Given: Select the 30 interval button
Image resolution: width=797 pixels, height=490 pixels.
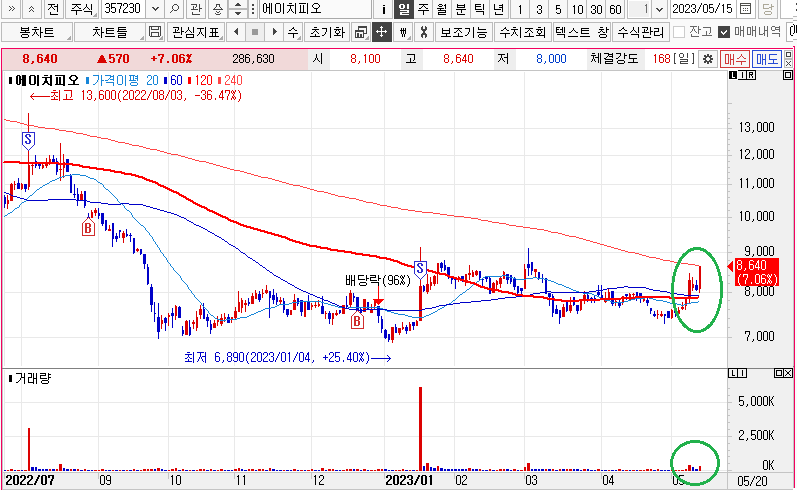Looking at the screenshot, I should (x=596, y=9).
